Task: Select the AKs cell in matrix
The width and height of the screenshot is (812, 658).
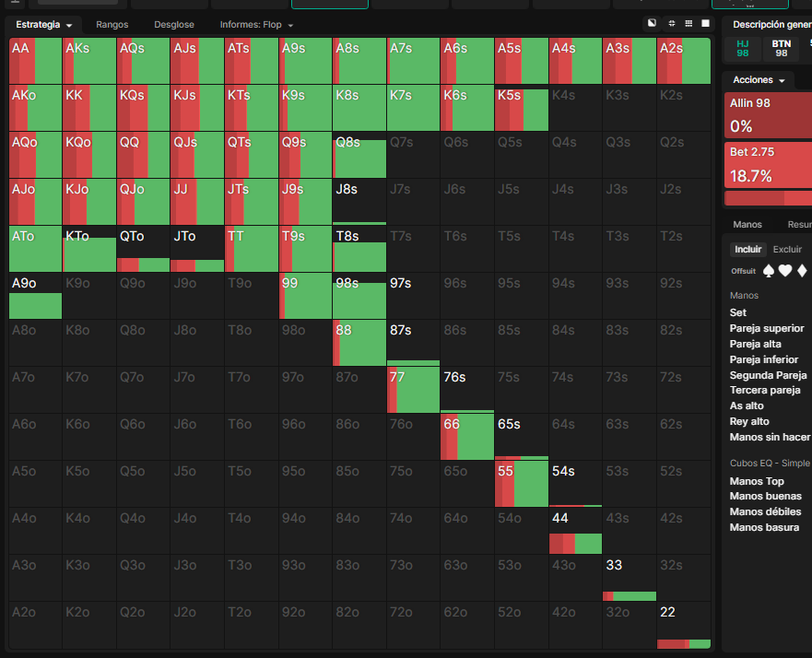Action: tap(89, 61)
